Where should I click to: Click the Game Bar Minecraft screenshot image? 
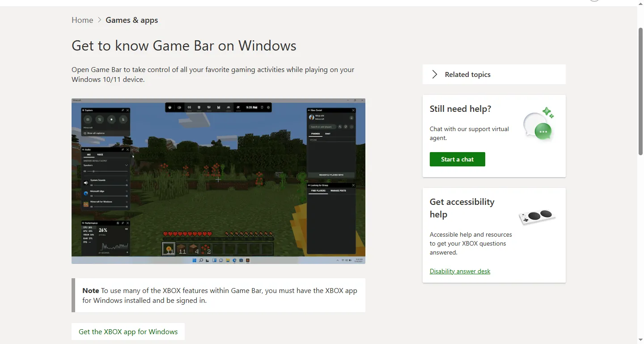[x=218, y=181]
